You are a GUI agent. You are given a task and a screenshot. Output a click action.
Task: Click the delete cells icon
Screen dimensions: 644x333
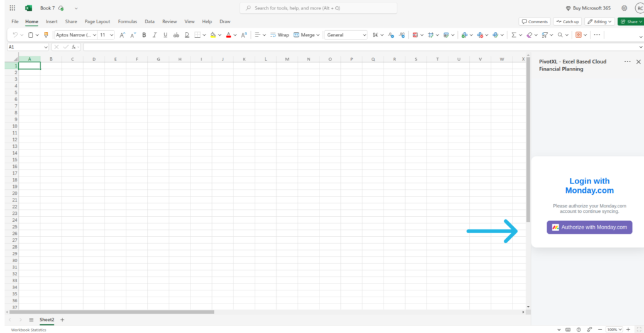pyautogui.click(x=480, y=35)
